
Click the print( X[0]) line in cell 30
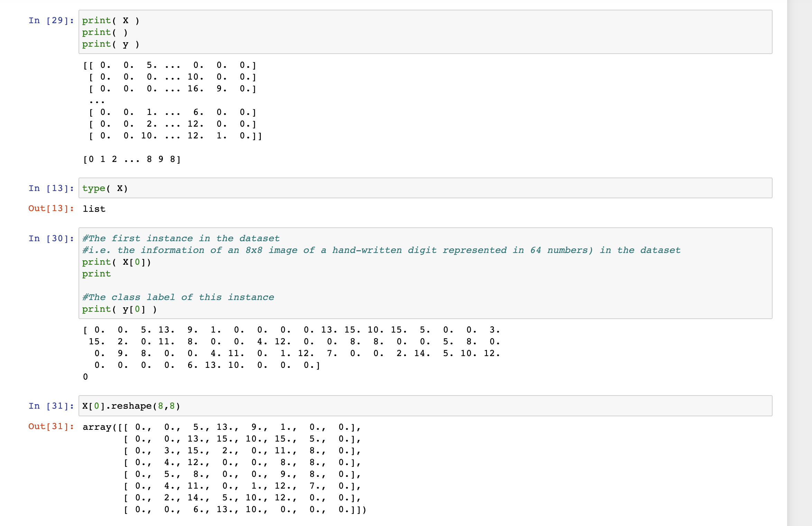[117, 262]
